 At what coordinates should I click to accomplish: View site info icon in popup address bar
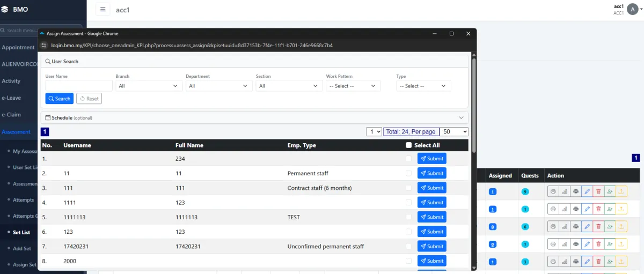pyautogui.click(x=45, y=45)
